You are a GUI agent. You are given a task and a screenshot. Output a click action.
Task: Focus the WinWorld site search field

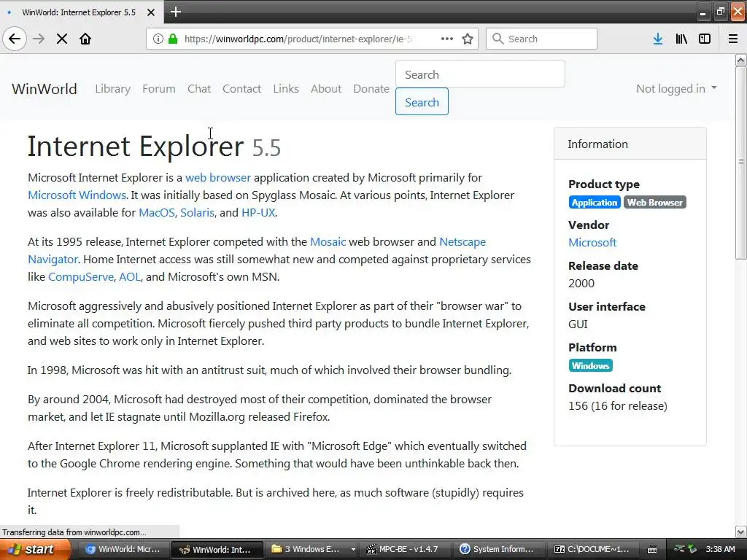pos(480,74)
